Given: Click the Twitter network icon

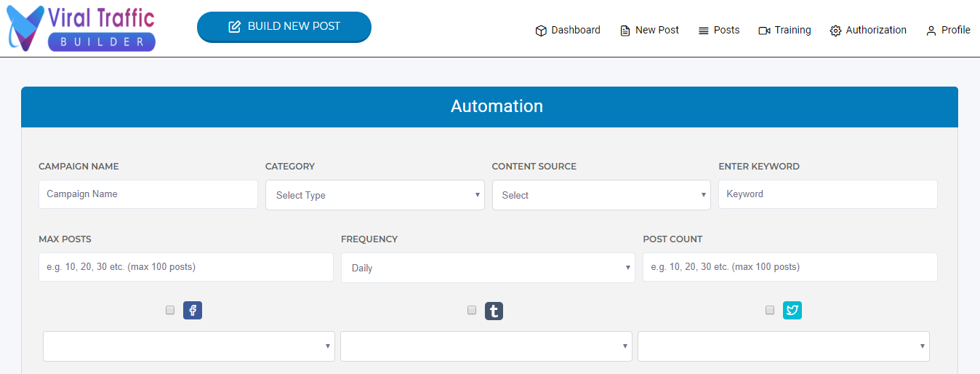Looking at the screenshot, I should pyautogui.click(x=792, y=311).
